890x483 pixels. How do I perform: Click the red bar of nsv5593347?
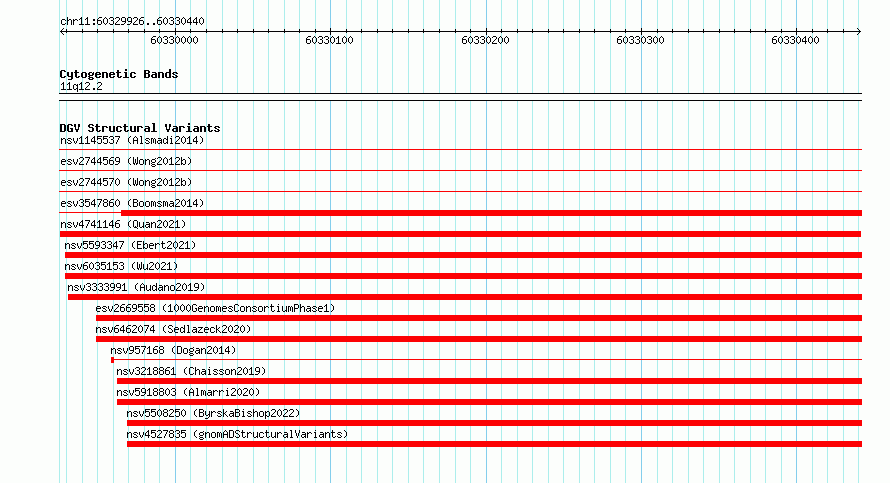(463, 255)
